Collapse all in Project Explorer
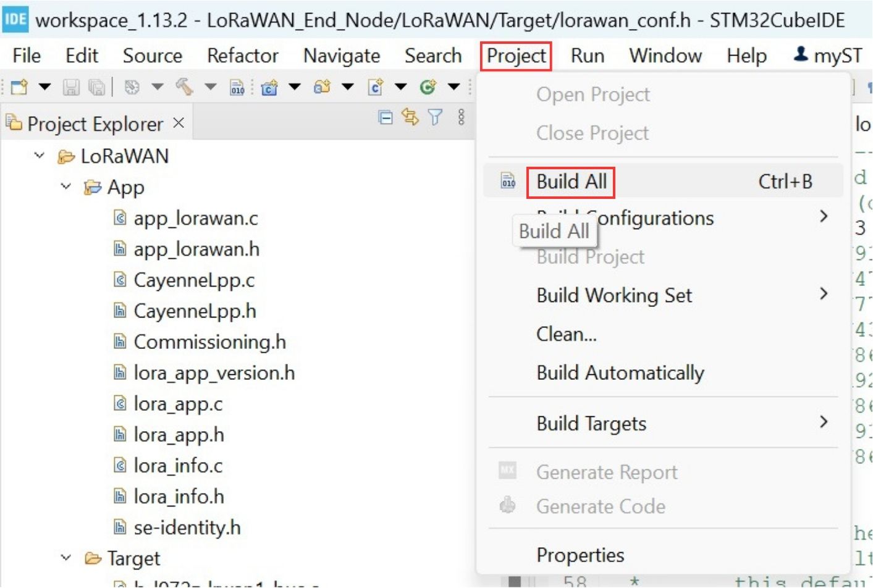 click(386, 117)
